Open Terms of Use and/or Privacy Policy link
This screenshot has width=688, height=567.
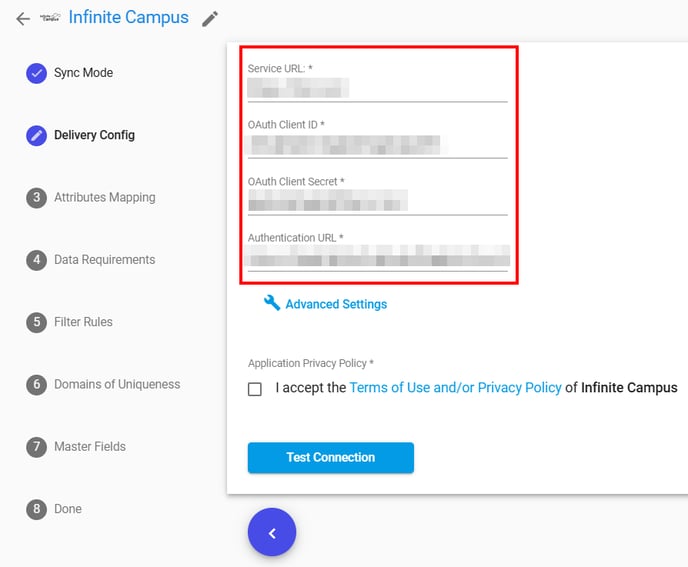pyautogui.click(x=455, y=388)
